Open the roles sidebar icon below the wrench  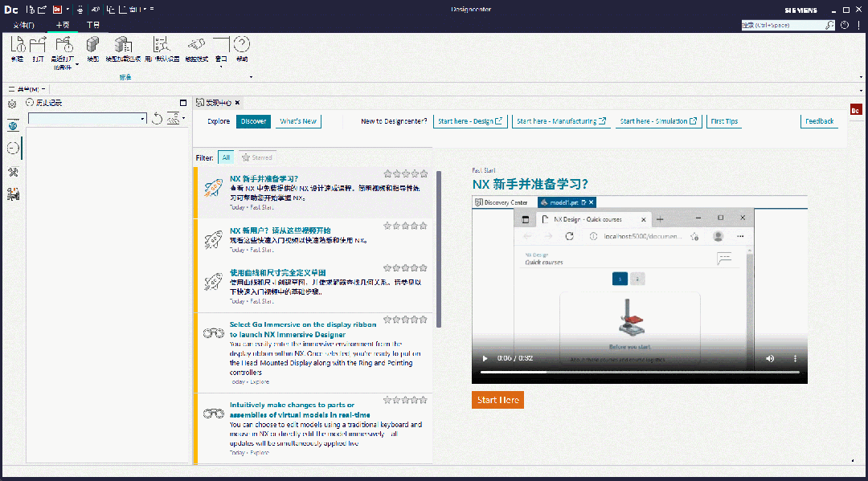[14, 194]
